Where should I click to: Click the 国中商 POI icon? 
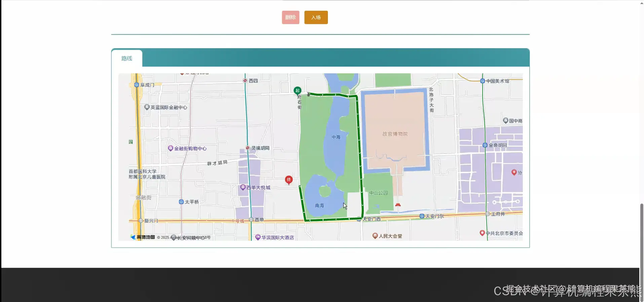tap(505, 120)
